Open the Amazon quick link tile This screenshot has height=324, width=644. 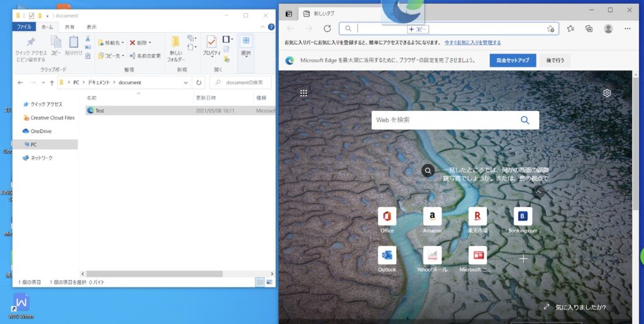432,216
